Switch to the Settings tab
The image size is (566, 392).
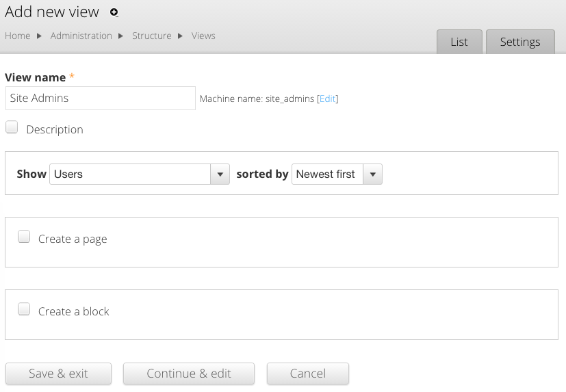click(x=519, y=42)
